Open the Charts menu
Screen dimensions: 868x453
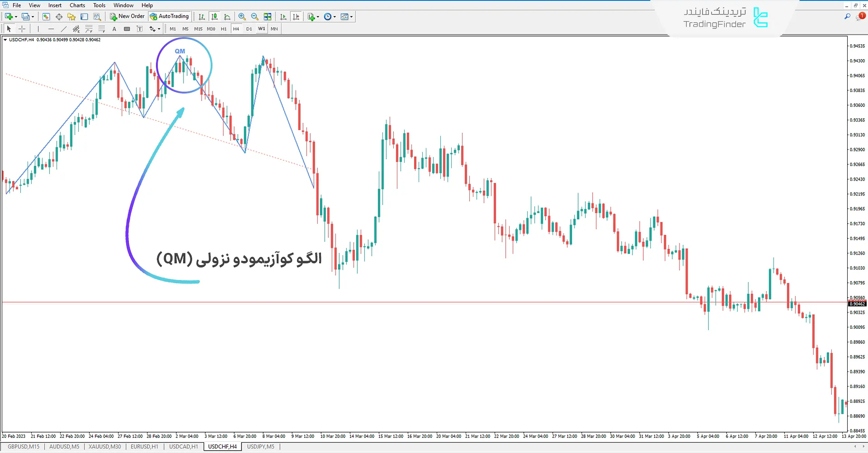[x=77, y=5]
